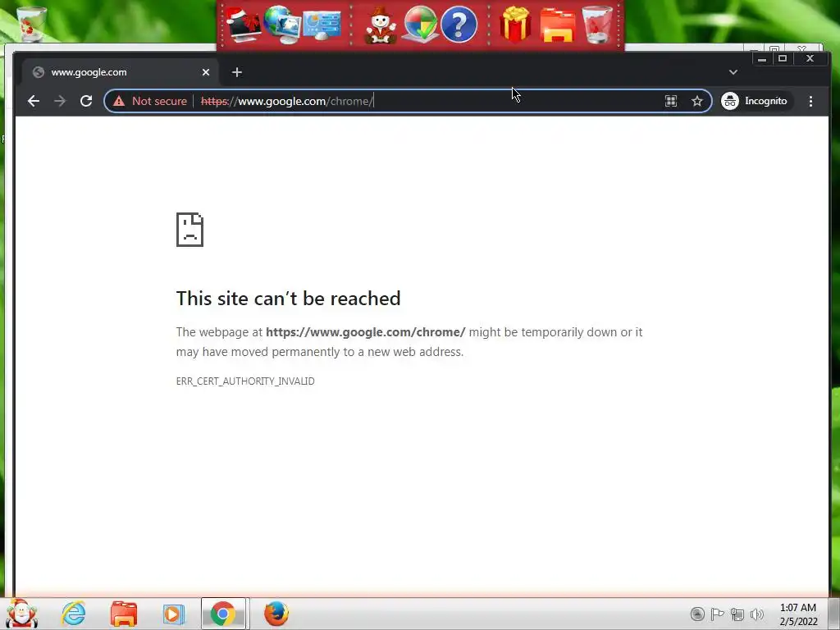840x630 pixels.
Task: Open the volume speaker tray icon
Action: point(757,614)
